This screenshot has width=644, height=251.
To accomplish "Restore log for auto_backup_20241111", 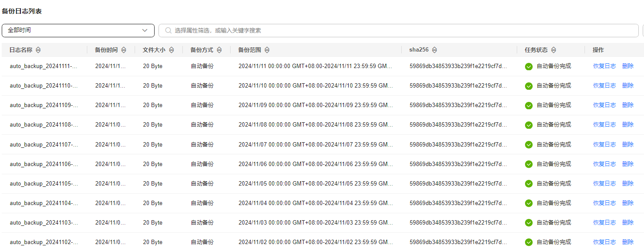I will tap(604, 66).
